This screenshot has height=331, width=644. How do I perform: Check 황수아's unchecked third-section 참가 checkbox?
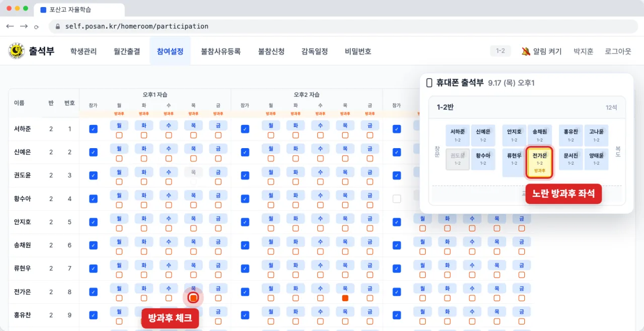[x=397, y=199]
